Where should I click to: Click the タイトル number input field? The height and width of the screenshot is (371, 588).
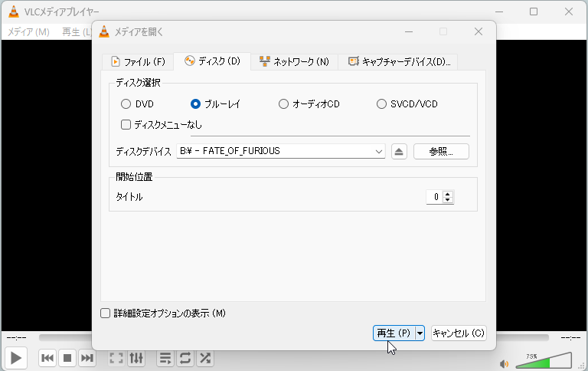tap(435, 197)
